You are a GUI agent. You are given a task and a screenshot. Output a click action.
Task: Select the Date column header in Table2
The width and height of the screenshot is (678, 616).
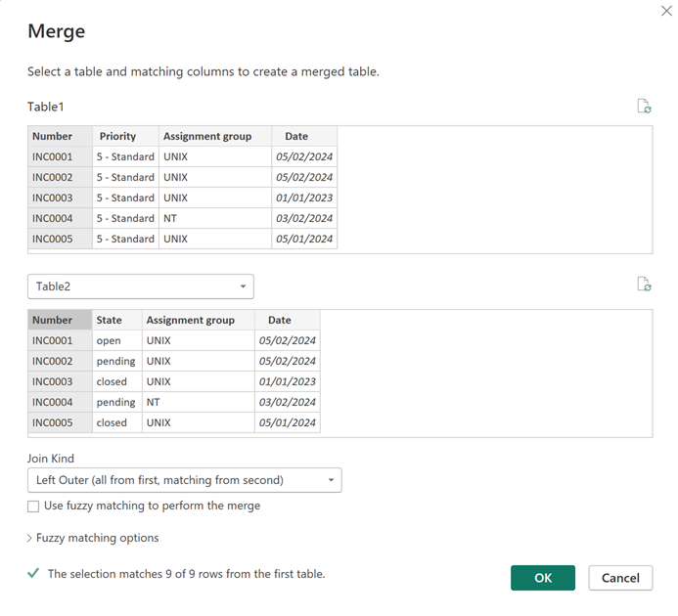coord(280,320)
